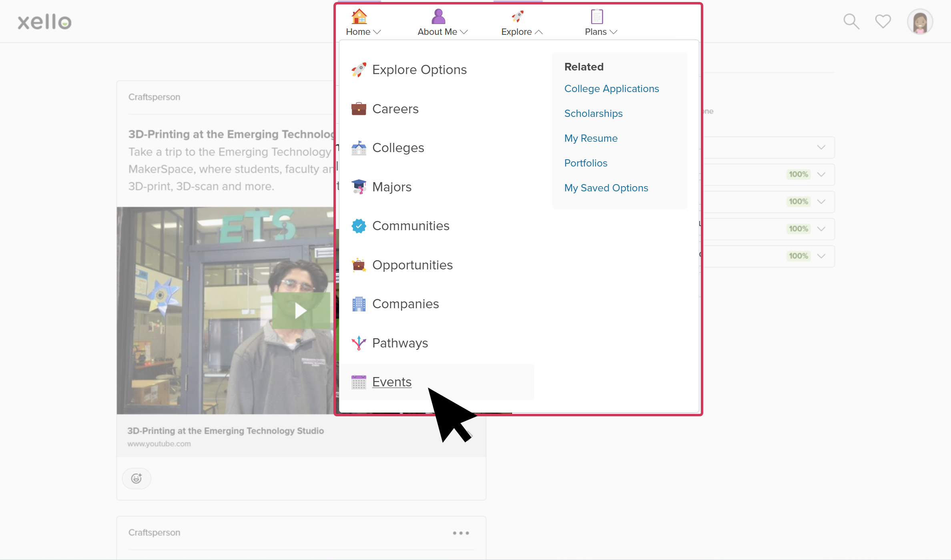951x560 pixels.
Task: Select the Careers briefcase icon
Action: point(359,108)
